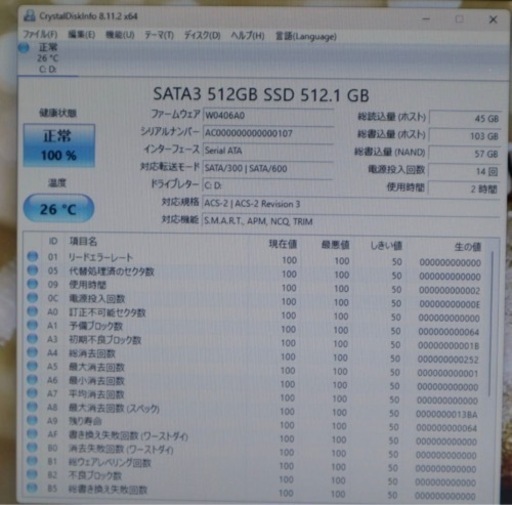This screenshot has width=512, height=505.
Task: Click the status icon for row A6 最小消去回数
Action: pos(32,379)
